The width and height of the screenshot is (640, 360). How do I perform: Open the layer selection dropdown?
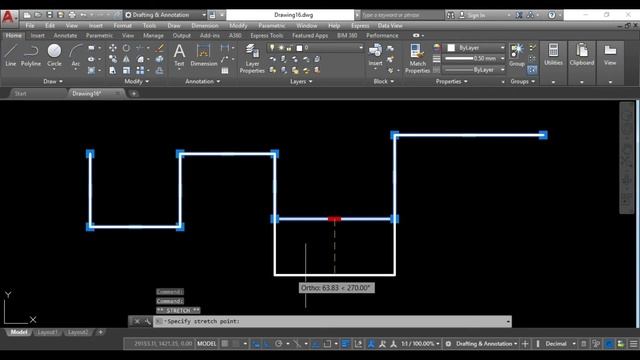[x=315, y=48]
